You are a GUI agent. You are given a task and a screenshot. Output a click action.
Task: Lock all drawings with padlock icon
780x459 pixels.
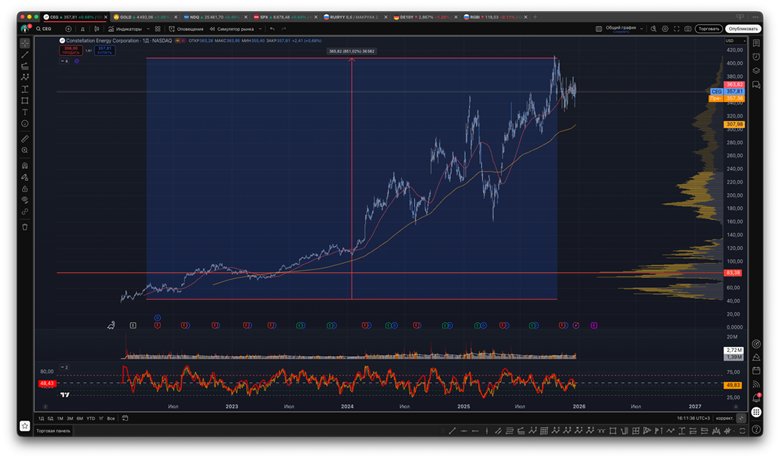pos(25,188)
